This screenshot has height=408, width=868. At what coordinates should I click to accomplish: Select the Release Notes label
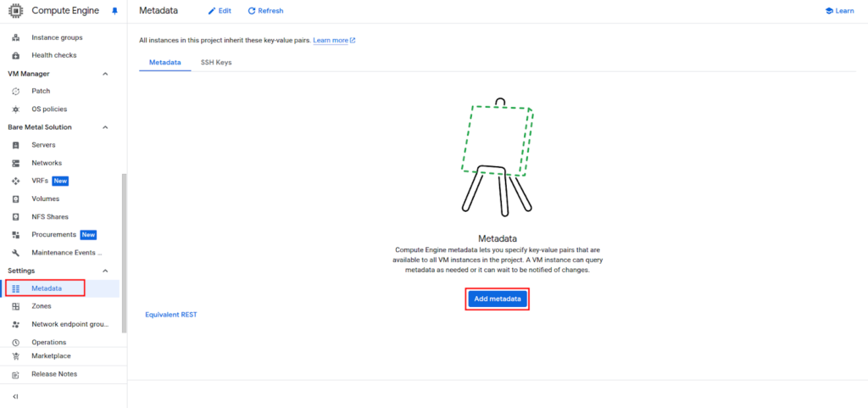pos(54,374)
